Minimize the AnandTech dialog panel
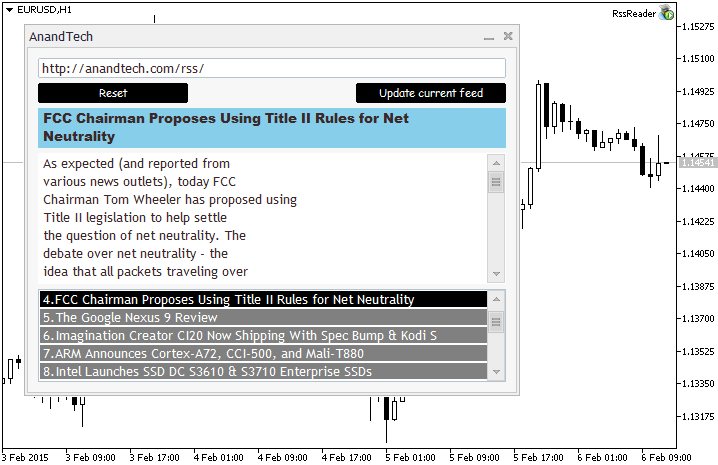The image size is (718, 465). (x=489, y=37)
